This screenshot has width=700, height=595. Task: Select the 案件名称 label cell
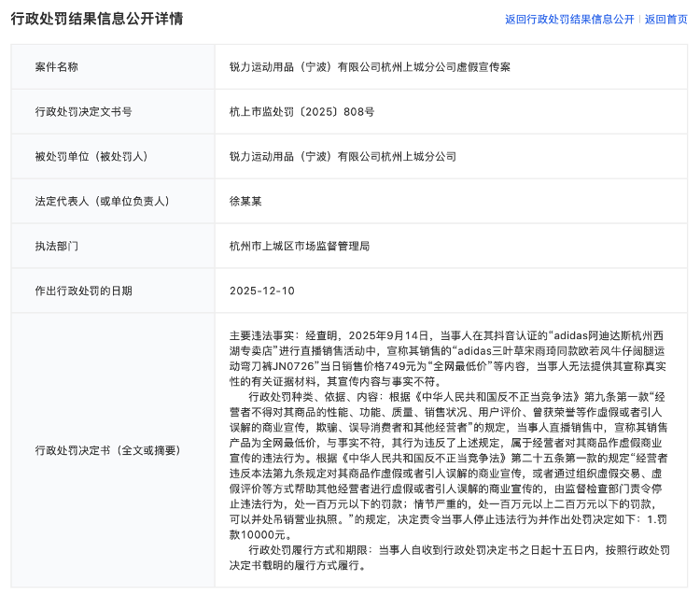pos(56,67)
